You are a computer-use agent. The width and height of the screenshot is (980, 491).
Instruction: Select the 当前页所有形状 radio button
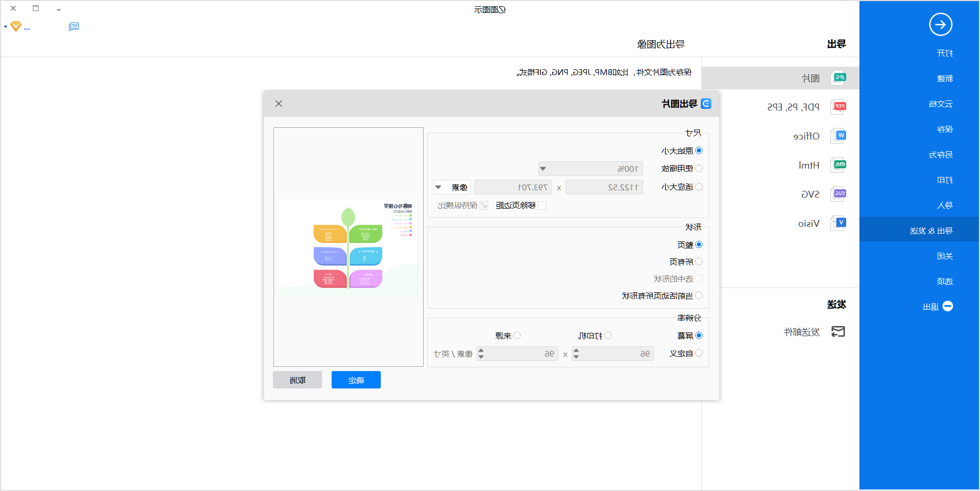tap(699, 295)
